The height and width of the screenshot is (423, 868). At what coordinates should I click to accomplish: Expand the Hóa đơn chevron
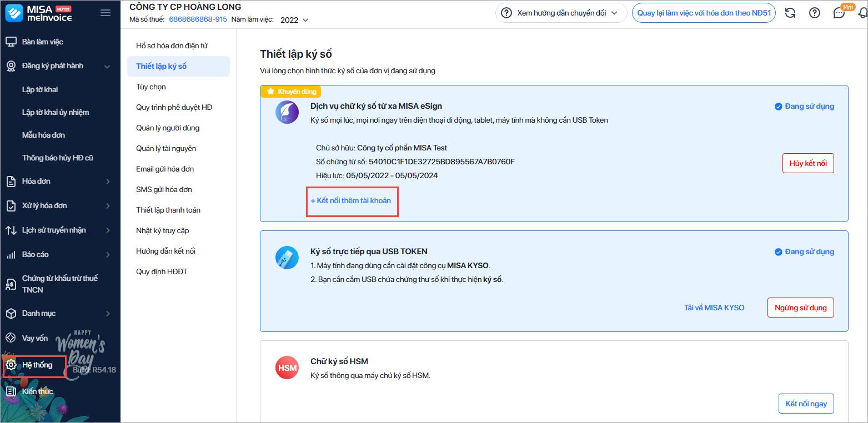(108, 182)
